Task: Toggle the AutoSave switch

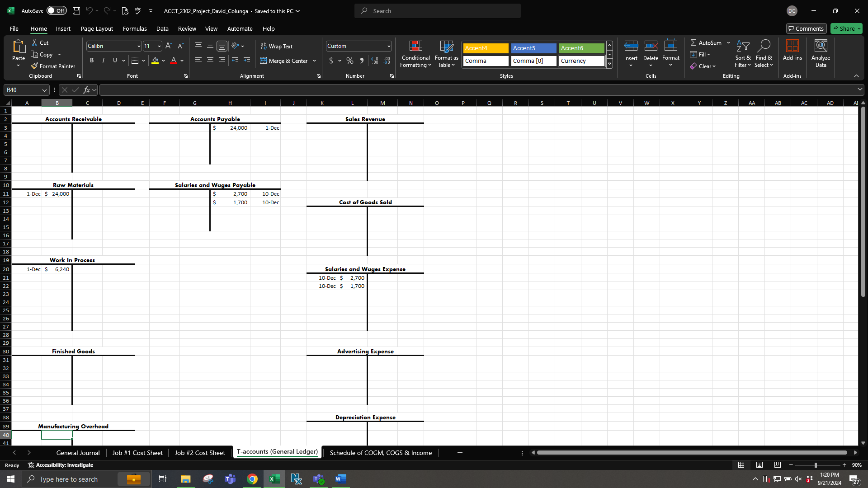Action: click(x=57, y=11)
